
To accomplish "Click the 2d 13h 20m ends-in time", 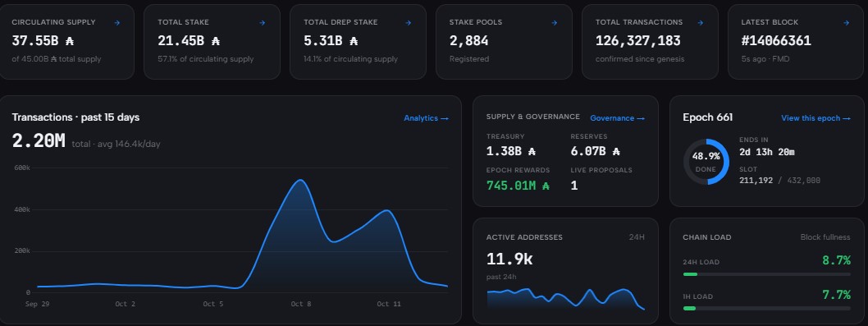I will tap(767, 152).
